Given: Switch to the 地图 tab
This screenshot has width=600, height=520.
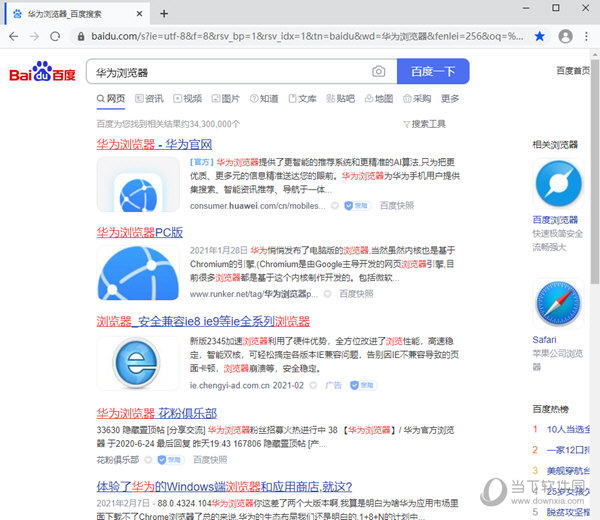Looking at the screenshot, I should pos(379,99).
